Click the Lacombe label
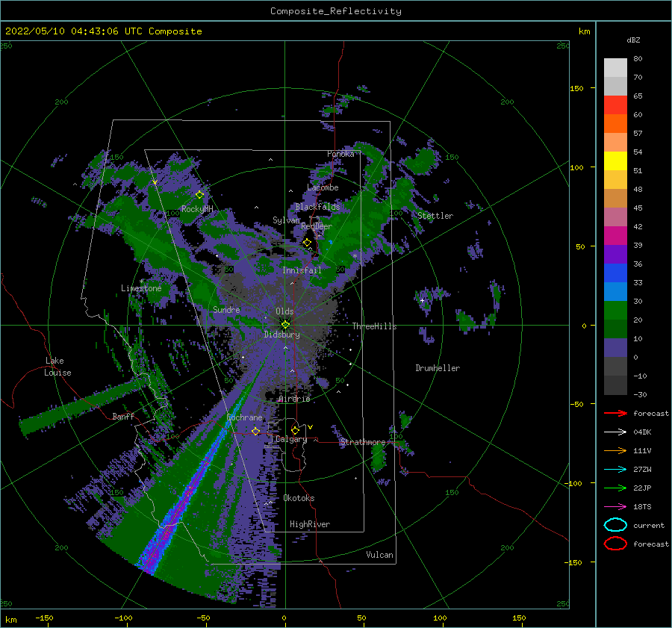The height and width of the screenshot is (628, 672). point(323,187)
